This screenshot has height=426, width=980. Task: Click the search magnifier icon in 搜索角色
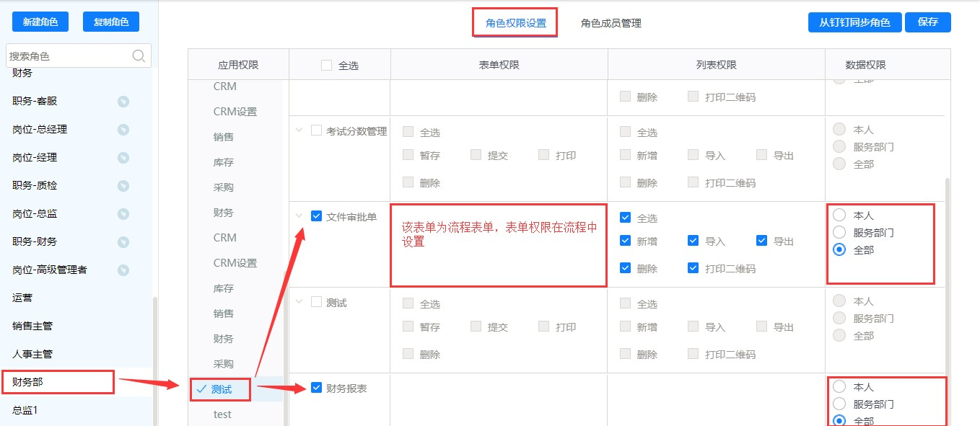[x=139, y=56]
